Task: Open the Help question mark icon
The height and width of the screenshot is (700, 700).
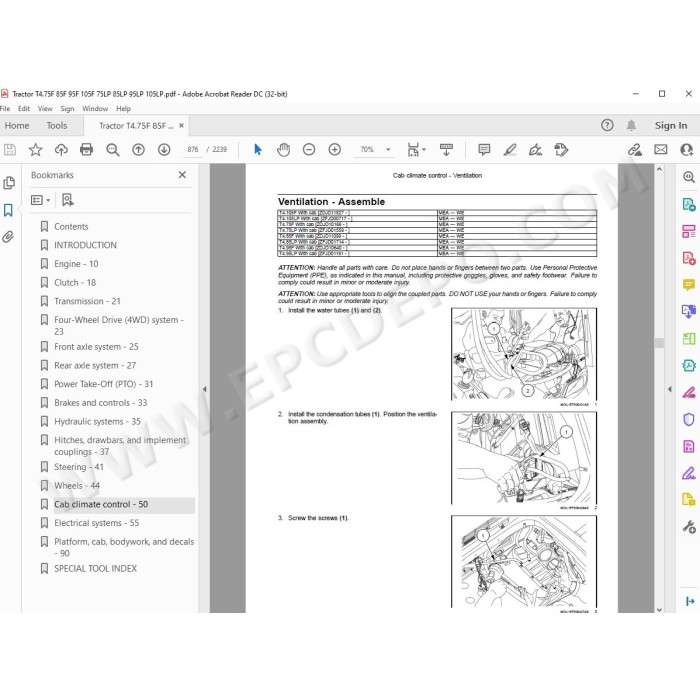Action: 607,125
